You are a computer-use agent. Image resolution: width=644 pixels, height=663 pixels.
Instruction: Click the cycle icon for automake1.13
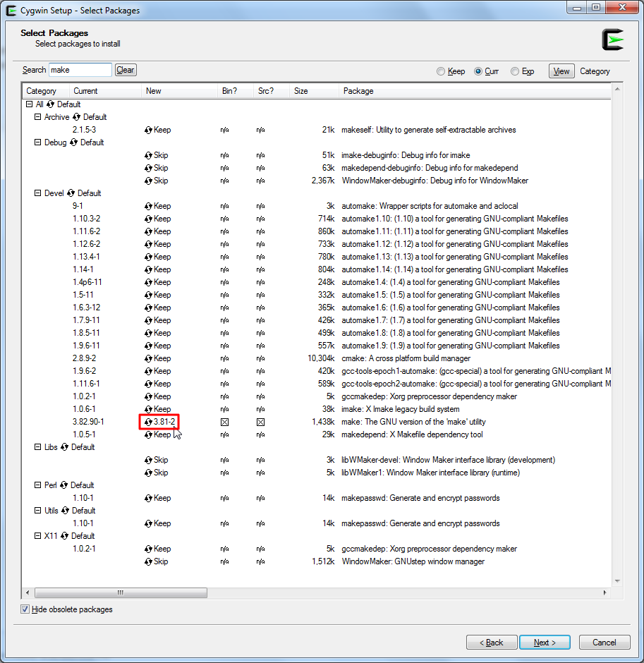coord(148,257)
